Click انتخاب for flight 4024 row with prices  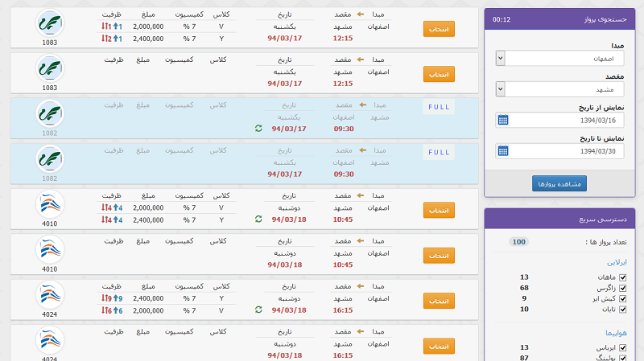pos(439,302)
